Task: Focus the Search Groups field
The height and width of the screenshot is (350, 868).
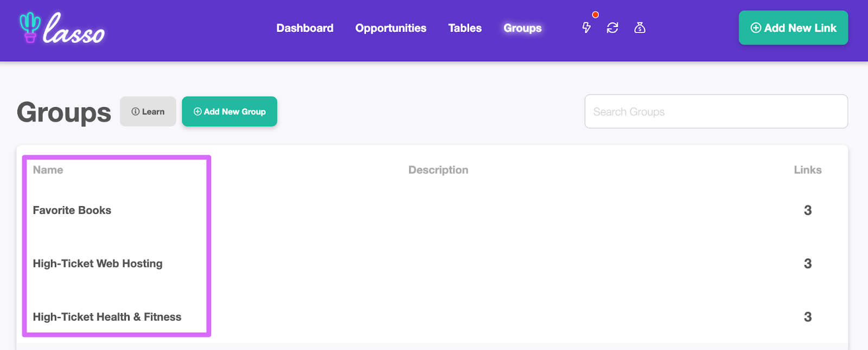Action: click(716, 111)
